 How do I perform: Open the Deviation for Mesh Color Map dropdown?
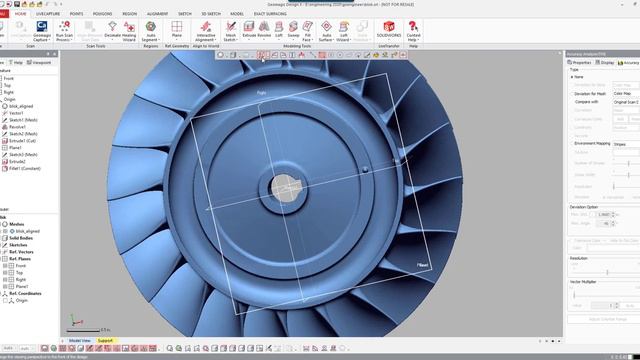pyautogui.click(x=626, y=93)
